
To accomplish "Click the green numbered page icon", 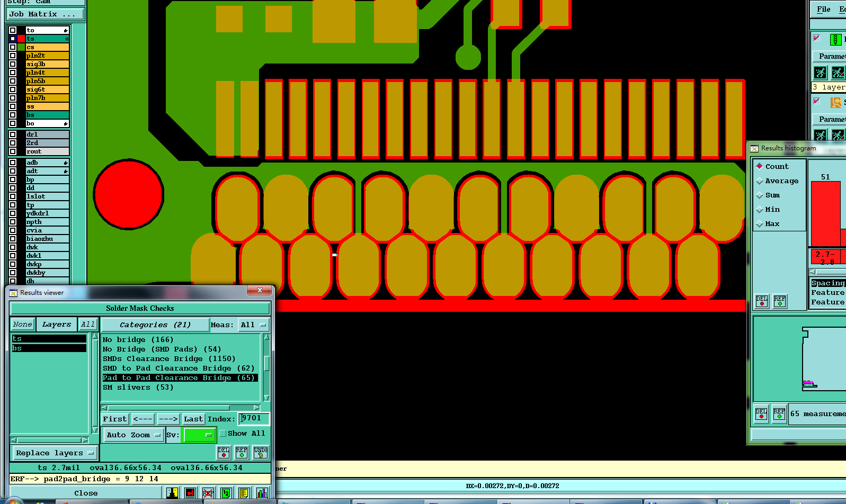I will [226, 493].
